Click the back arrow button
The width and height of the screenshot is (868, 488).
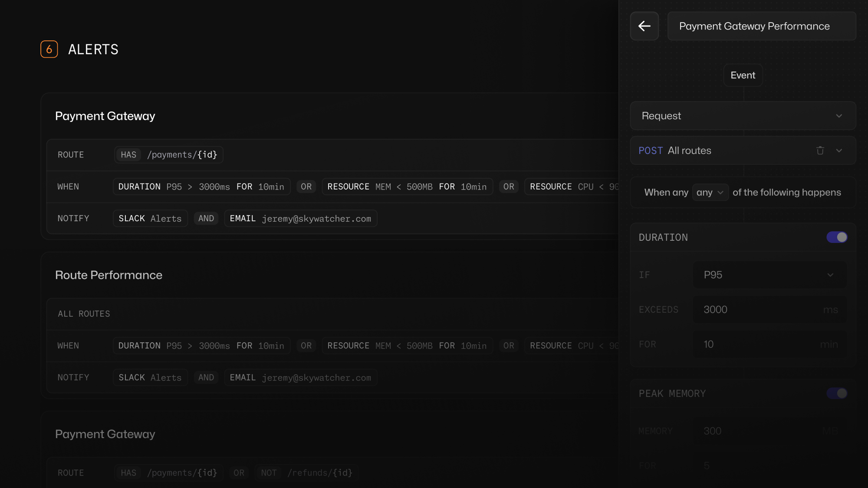point(644,26)
